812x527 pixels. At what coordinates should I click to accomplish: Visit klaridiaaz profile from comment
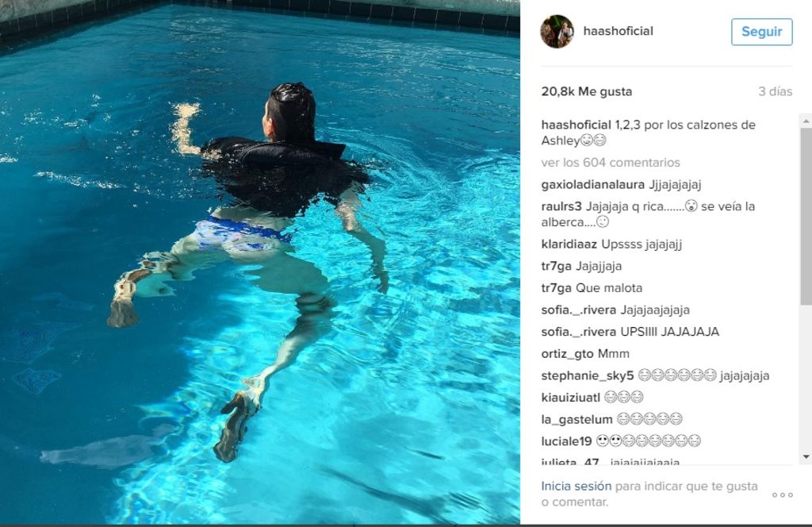[569, 244]
